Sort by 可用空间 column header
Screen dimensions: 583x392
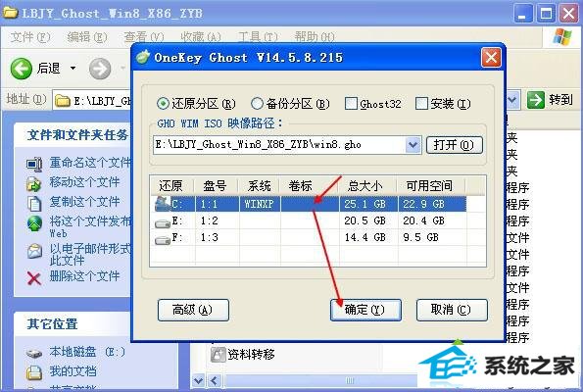tap(430, 185)
